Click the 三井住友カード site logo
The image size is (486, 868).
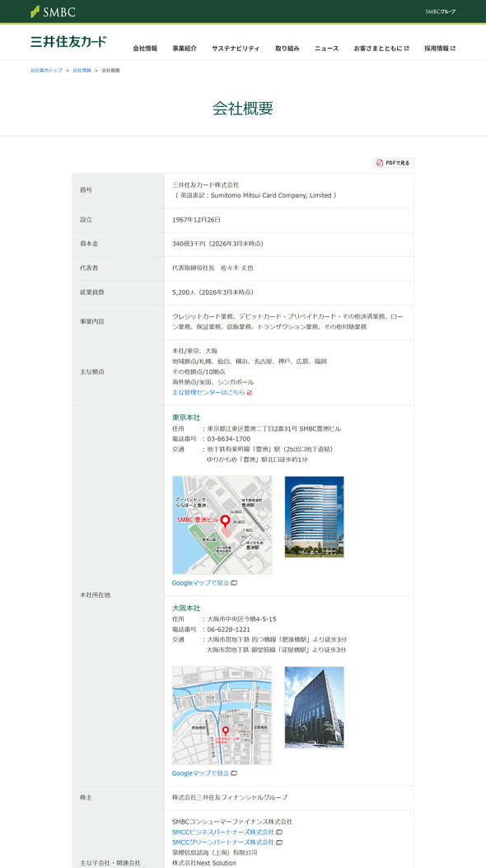coord(68,41)
